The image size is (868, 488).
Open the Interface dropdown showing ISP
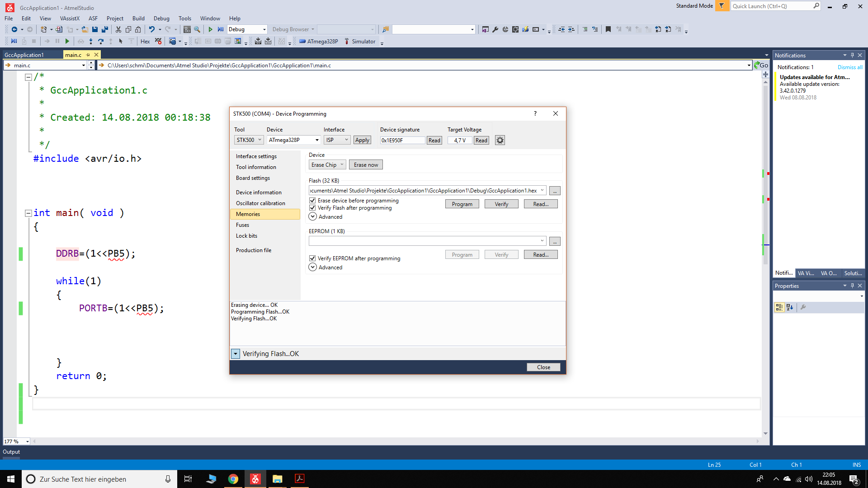pos(337,140)
